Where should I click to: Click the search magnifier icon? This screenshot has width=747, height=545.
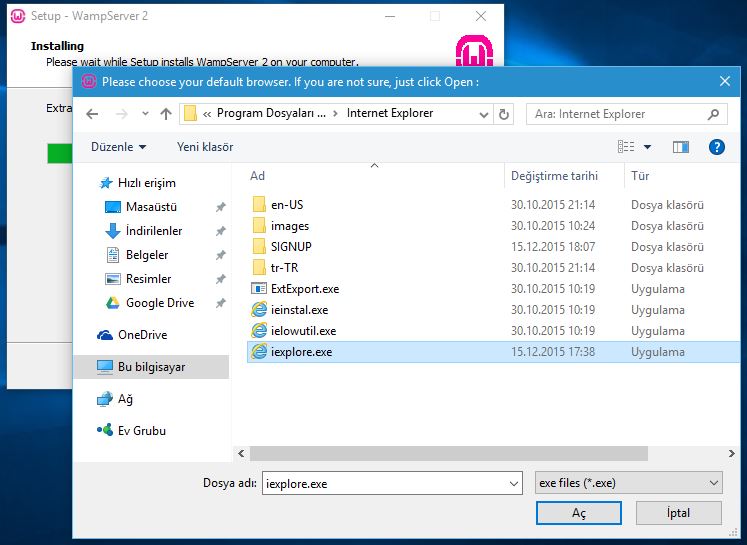713,114
